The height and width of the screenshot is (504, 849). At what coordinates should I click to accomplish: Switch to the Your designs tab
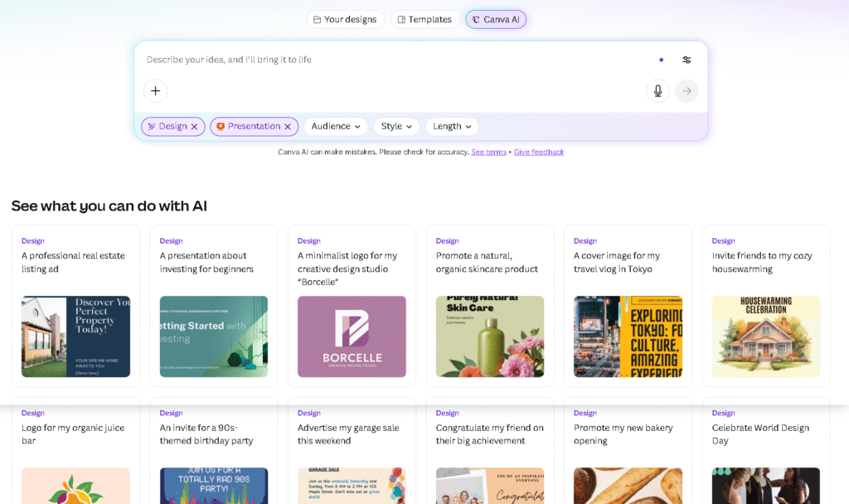point(346,19)
